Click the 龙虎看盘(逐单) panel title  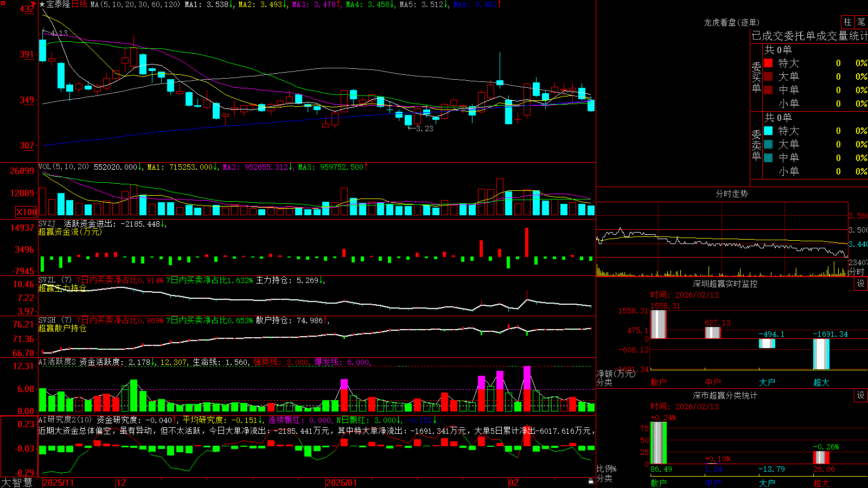pyautogui.click(x=732, y=22)
